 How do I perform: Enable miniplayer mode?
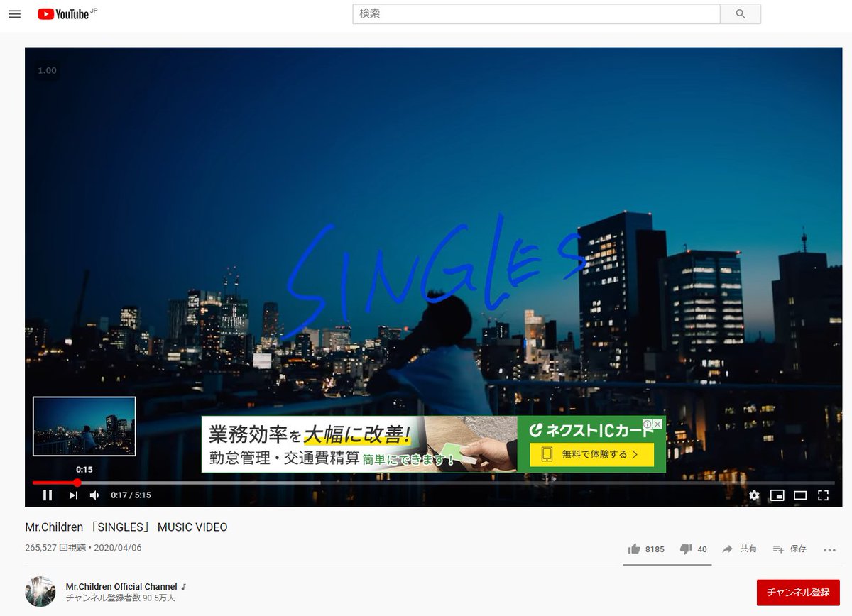[x=777, y=495]
